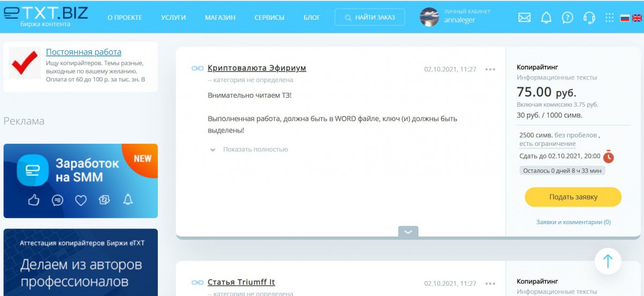644x296 pixels.
Task: Open Статья Triumff It order title
Action: pyautogui.click(x=241, y=282)
